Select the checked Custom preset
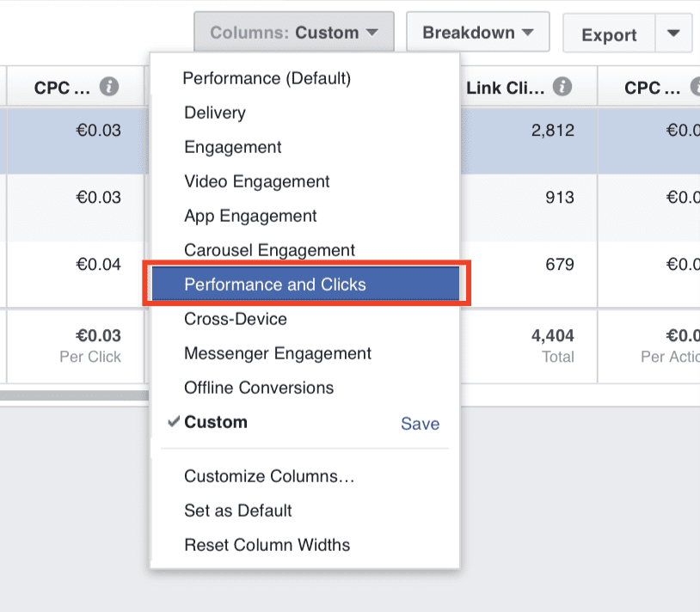The width and height of the screenshot is (700, 612). coord(216,422)
